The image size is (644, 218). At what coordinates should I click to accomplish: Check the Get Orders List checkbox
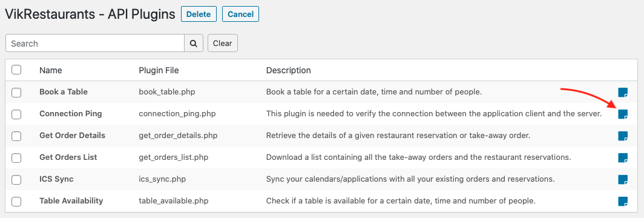click(x=16, y=157)
